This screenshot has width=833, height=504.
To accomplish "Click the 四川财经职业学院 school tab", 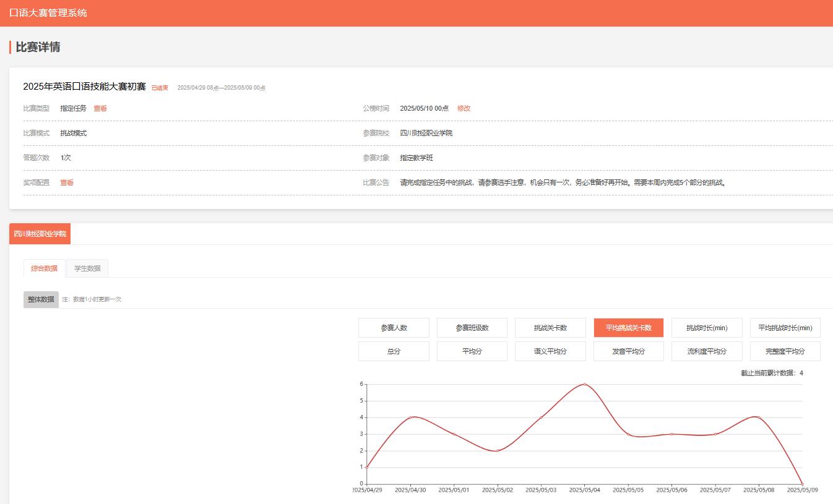I will [x=40, y=234].
